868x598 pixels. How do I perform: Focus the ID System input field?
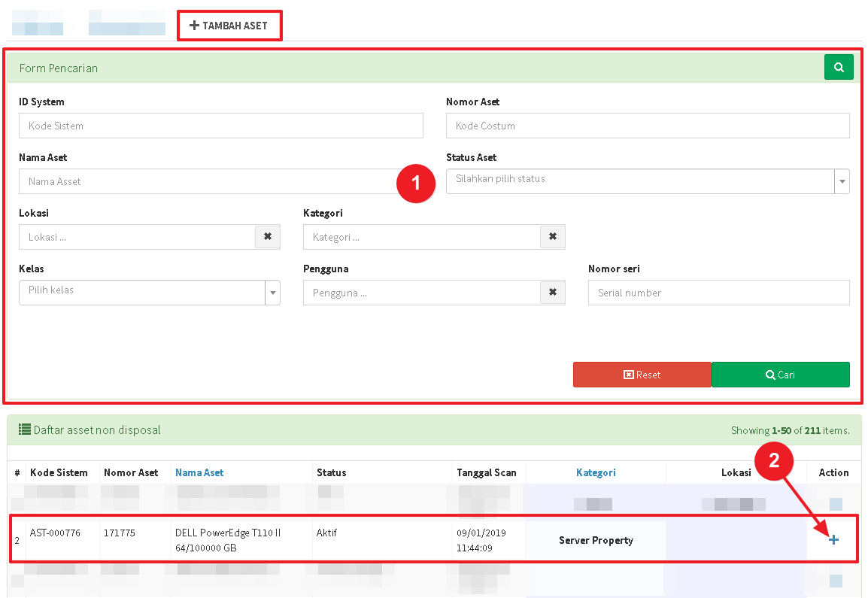(x=220, y=126)
